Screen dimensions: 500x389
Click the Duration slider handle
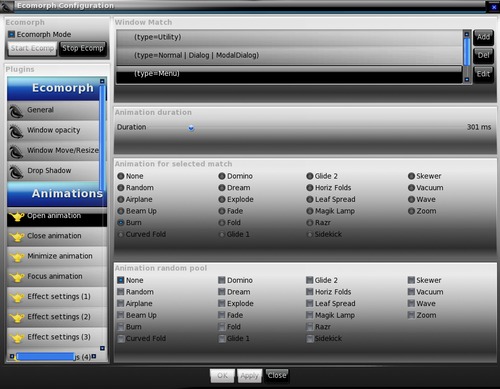tap(191, 128)
